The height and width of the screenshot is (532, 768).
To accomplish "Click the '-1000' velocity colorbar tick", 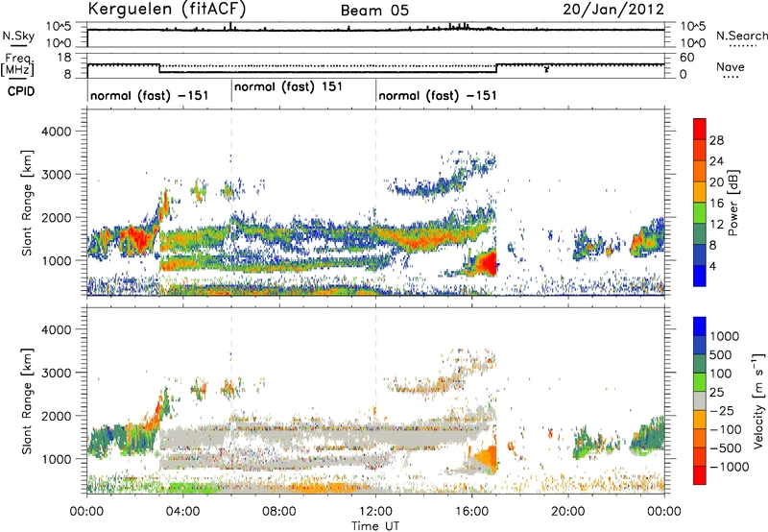I will [729, 467].
